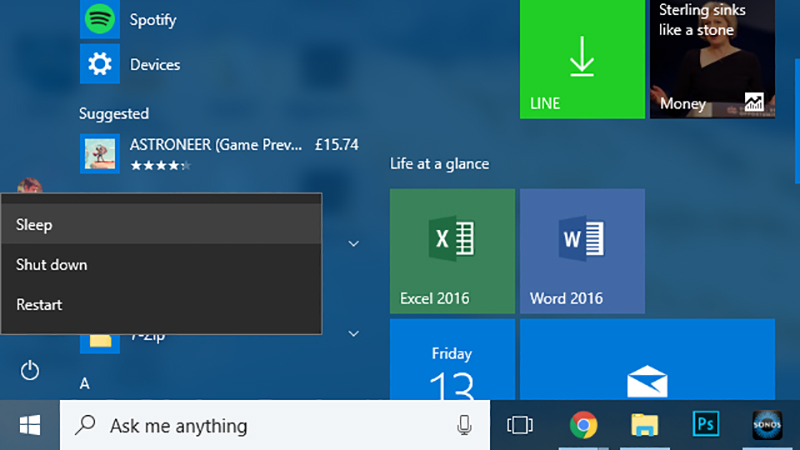
Task: Click the letter A section header
Action: [85, 384]
